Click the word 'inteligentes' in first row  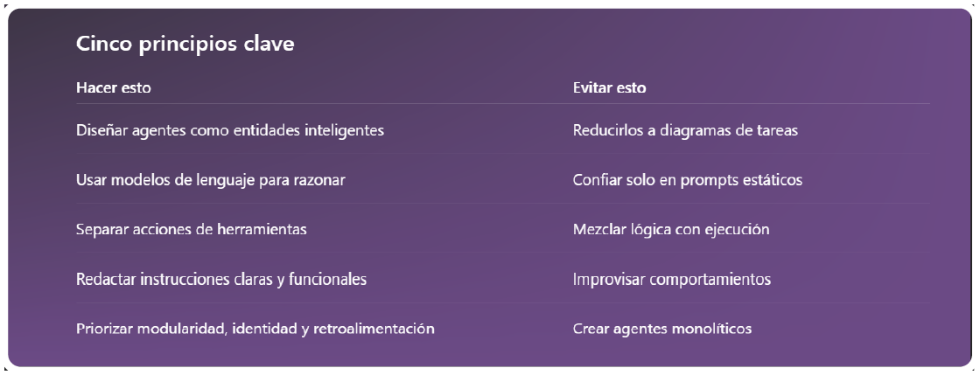pyautogui.click(x=344, y=131)
